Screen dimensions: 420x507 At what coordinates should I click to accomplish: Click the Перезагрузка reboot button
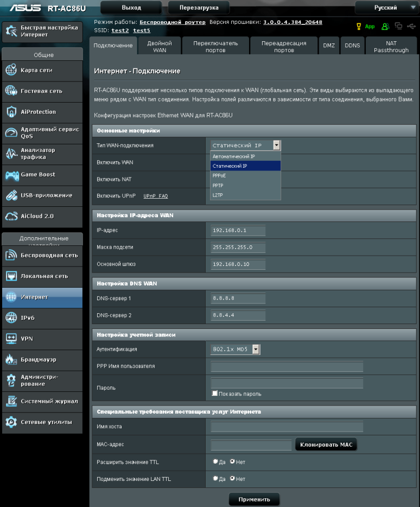coord(199,8)
